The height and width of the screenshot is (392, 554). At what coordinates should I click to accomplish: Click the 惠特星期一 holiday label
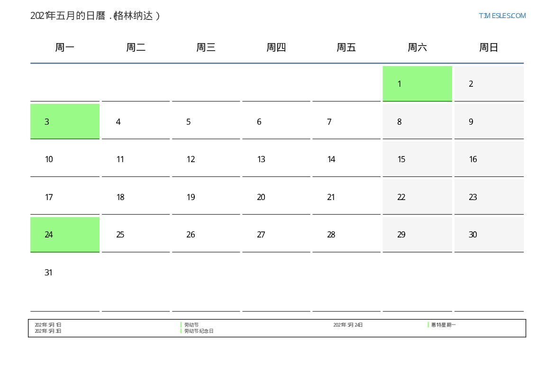coord(444,325)
